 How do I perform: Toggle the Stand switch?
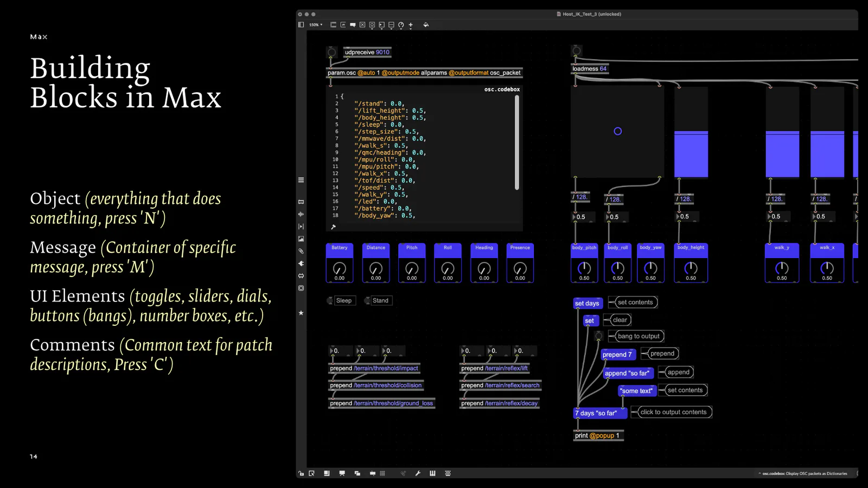[367, 300]
